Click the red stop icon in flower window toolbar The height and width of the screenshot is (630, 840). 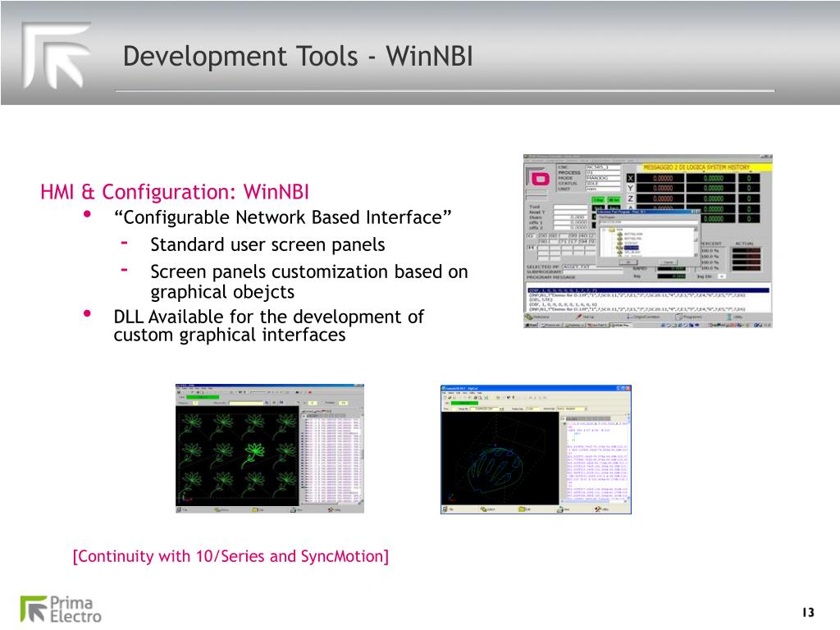[x=310, y=392]
